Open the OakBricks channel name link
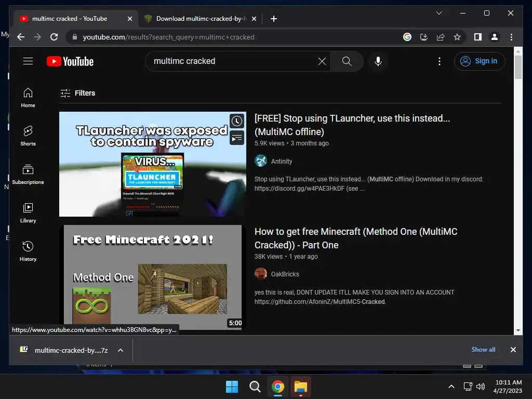This screenshot has width=532, height=399. (285, 274)
